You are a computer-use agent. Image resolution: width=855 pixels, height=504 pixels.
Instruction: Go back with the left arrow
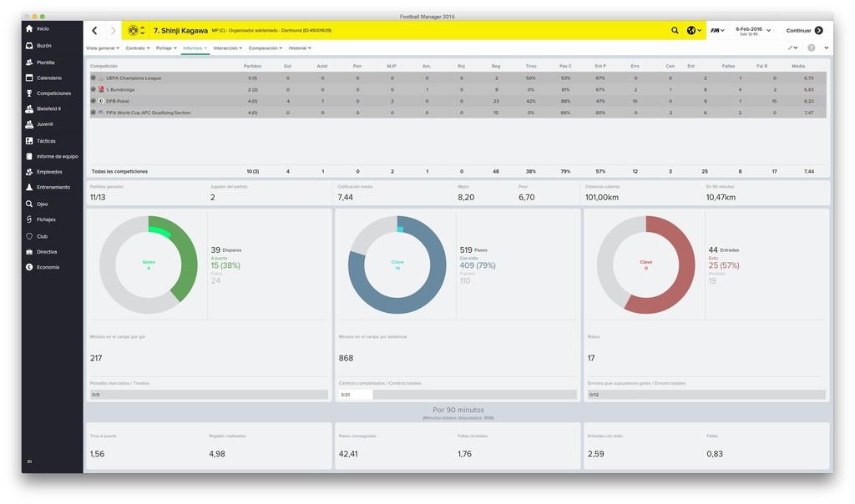94,31
